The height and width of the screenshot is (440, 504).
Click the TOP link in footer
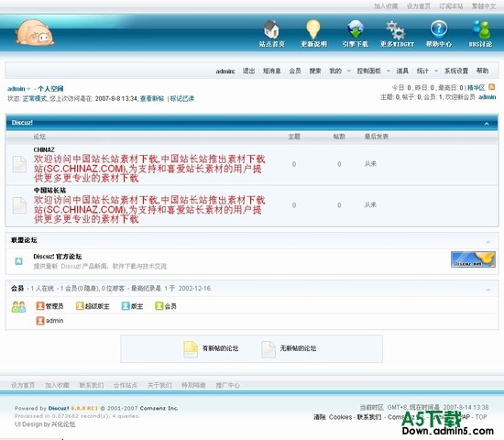[481, 417]
